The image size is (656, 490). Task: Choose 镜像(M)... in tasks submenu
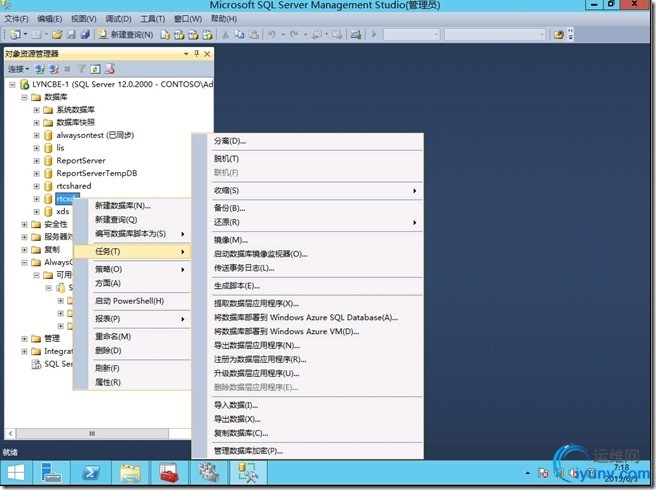(307, 240)
